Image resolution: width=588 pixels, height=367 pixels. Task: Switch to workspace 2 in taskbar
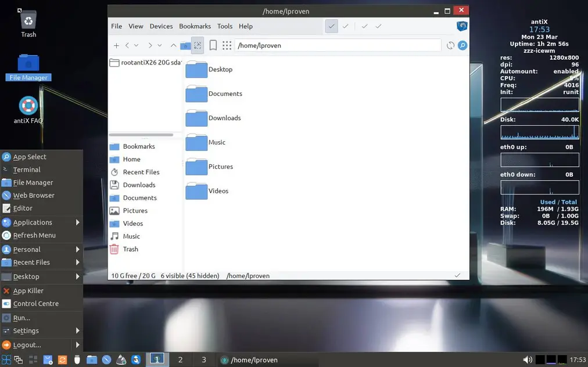click(x=180, y=360)
